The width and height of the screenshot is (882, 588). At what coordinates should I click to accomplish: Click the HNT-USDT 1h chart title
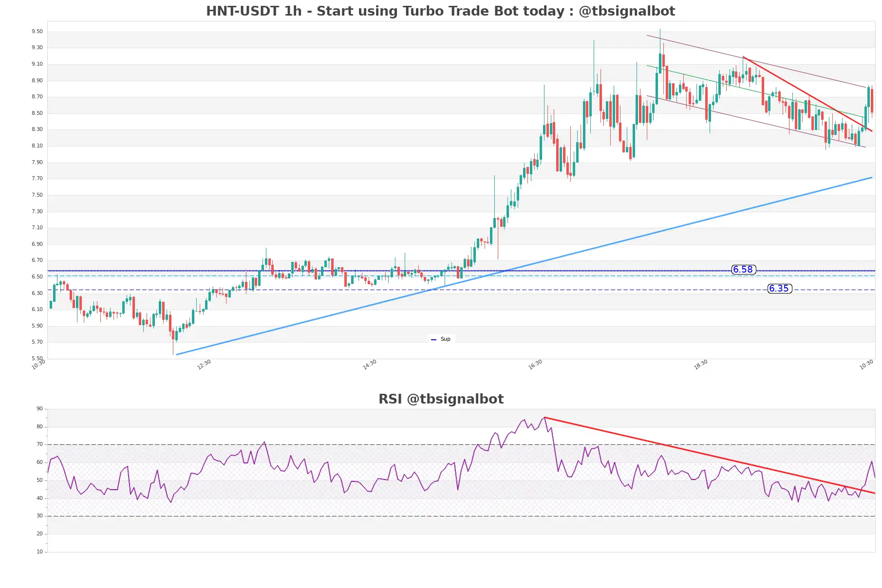pyautogui.click(x=440, y=11)
